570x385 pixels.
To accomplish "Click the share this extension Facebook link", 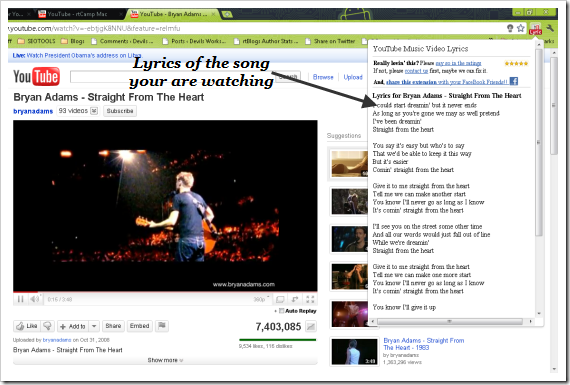I will [x=447, y=82].
